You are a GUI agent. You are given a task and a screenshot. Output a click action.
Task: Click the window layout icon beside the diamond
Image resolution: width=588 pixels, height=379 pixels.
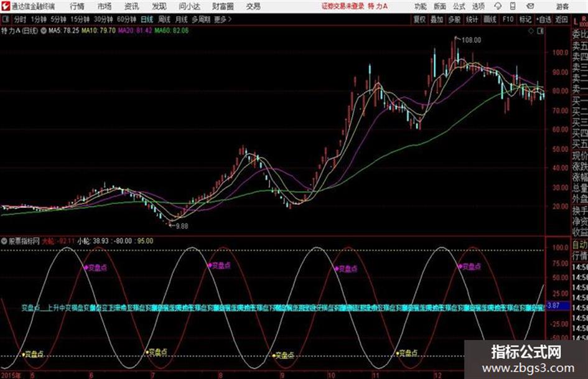click(x=540, y=31)
